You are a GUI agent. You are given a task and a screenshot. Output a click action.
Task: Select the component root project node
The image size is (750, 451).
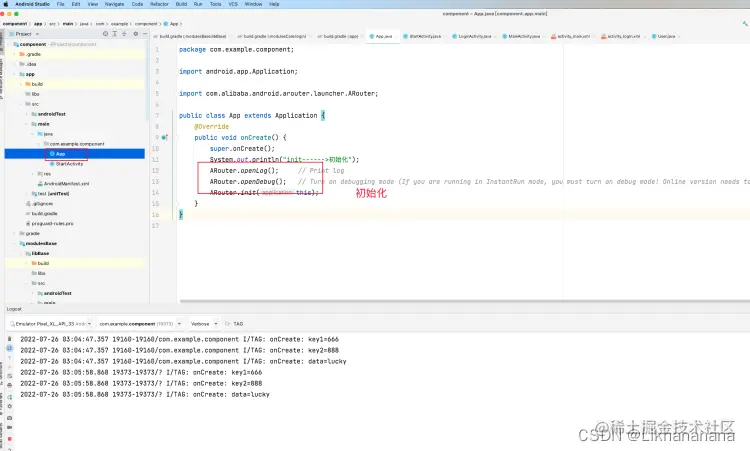tap(33, 44)
